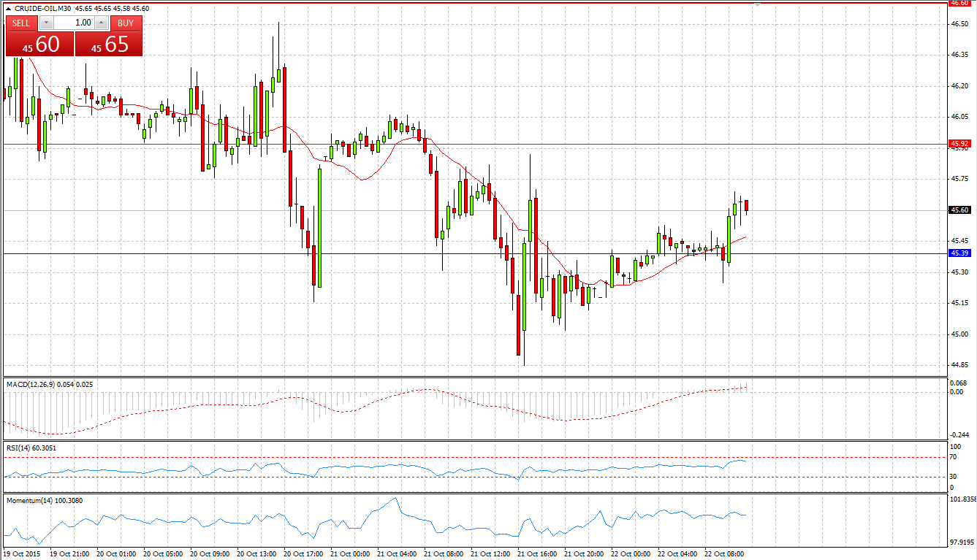Click the 101.8358 value on Momentum scale
Viewport: 977px width, 560px height.
point(962,500)
